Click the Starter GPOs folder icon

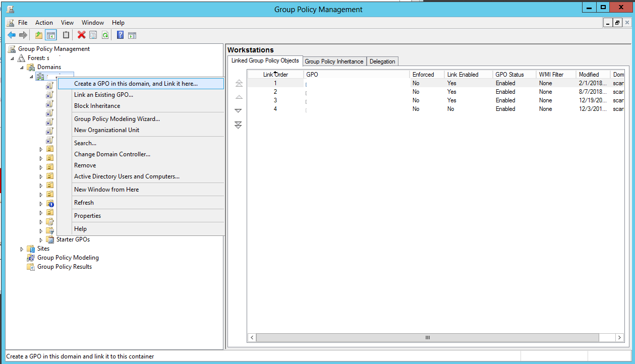pos(50,239)
